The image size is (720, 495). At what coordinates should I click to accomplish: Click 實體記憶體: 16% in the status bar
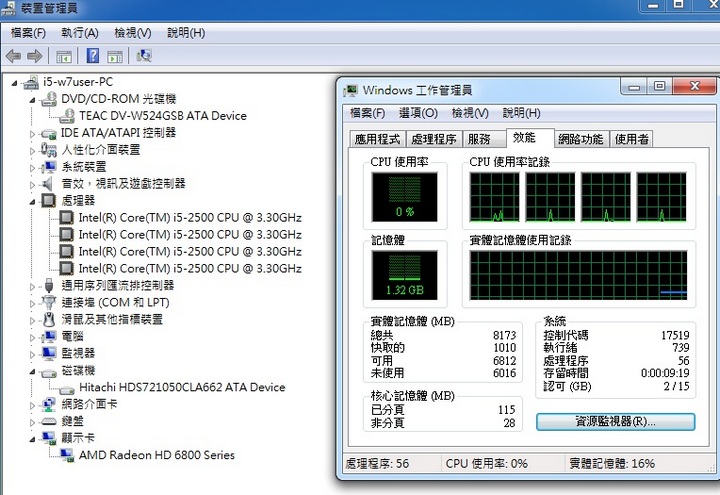coord(612,464)
